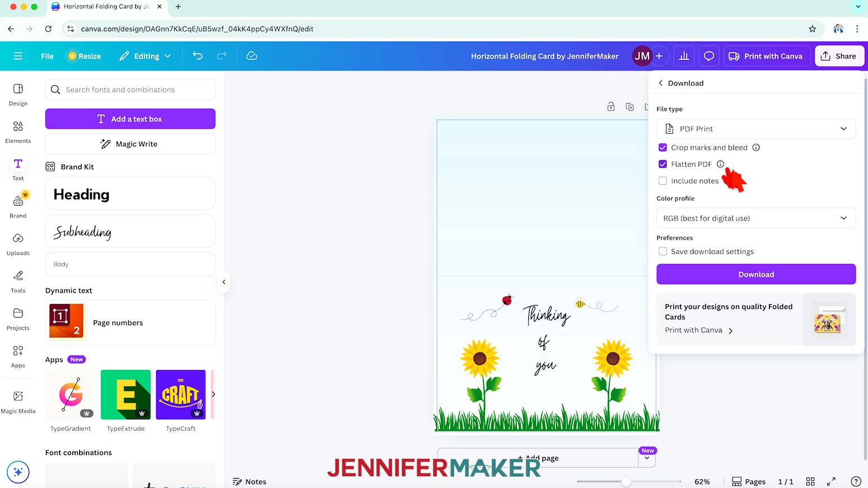
Task: Add Body text style
Action: coord(130,264)
